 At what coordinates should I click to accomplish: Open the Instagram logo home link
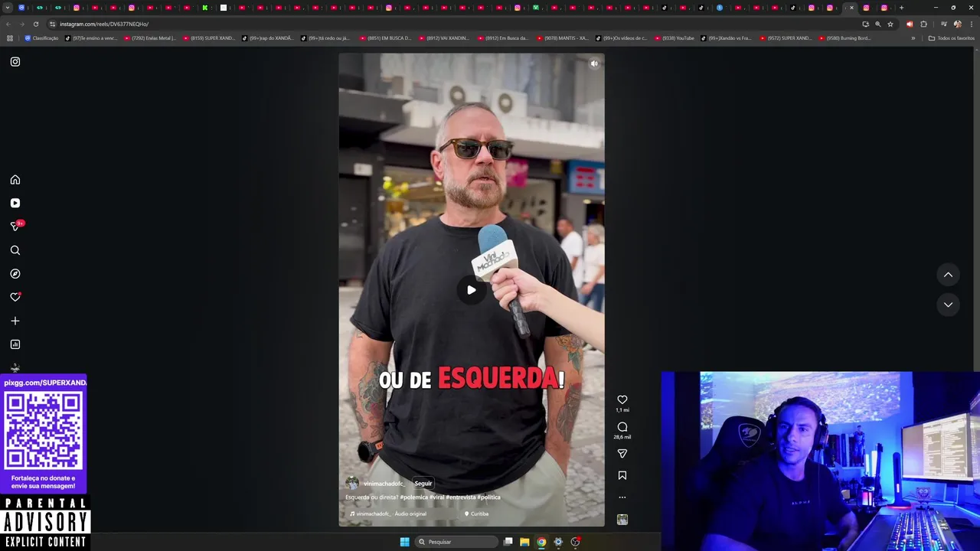[15, 62]
